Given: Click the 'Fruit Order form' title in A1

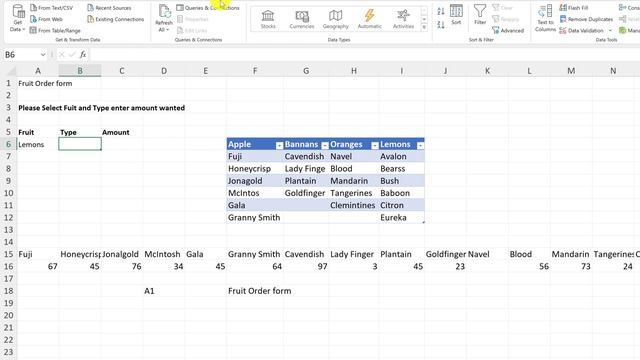Looking at the screenshot, I should tap(45, 83).
